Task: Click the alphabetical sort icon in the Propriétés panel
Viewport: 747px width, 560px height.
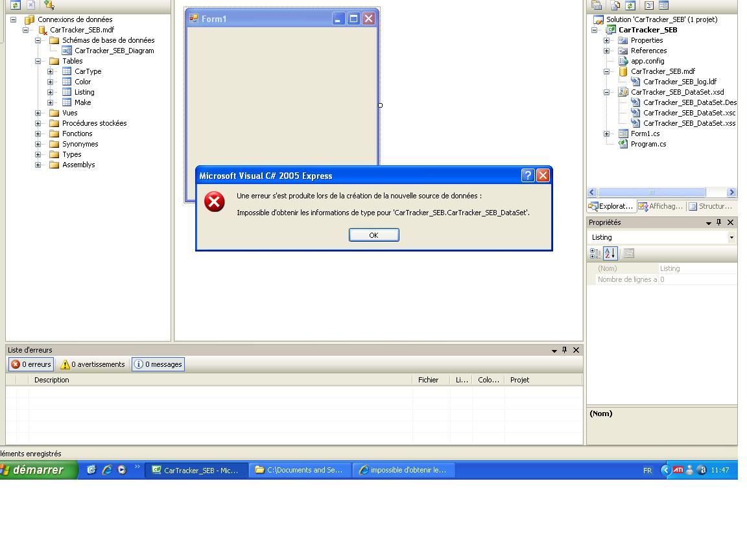Action: click(610, 253)
